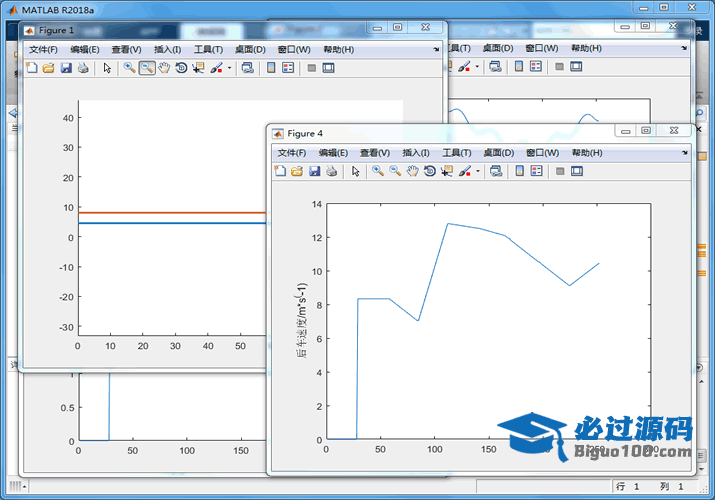The image size is (715, 500).
Task: Click Insert Colorbar icon in Figure 4 toolbar
Action: [519, 171]
